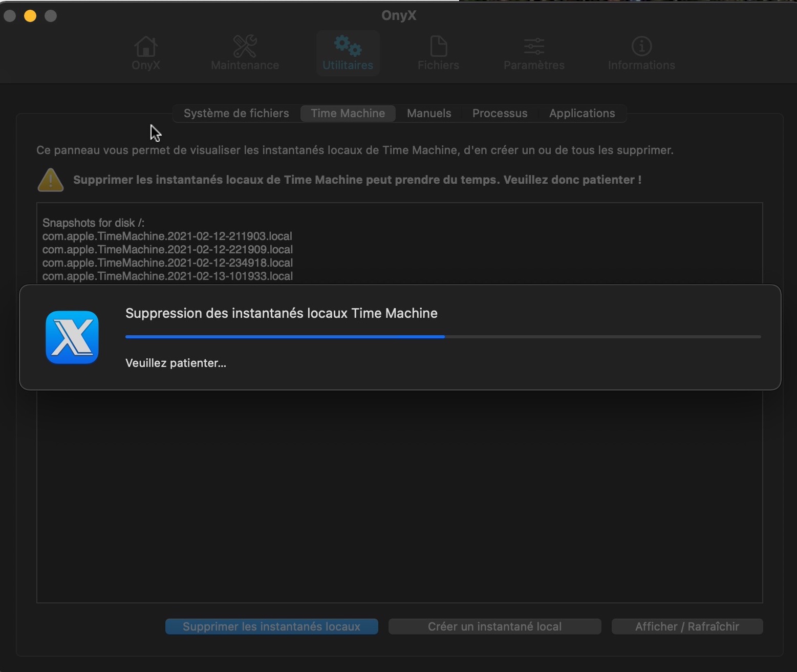
Task: Open the Applications tab
Action: (582, 113)
